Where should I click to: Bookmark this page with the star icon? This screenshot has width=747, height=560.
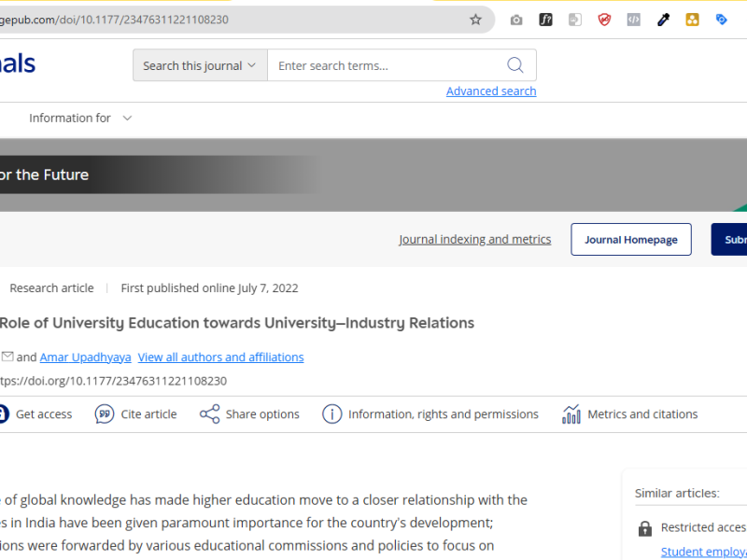click(475, 20)
